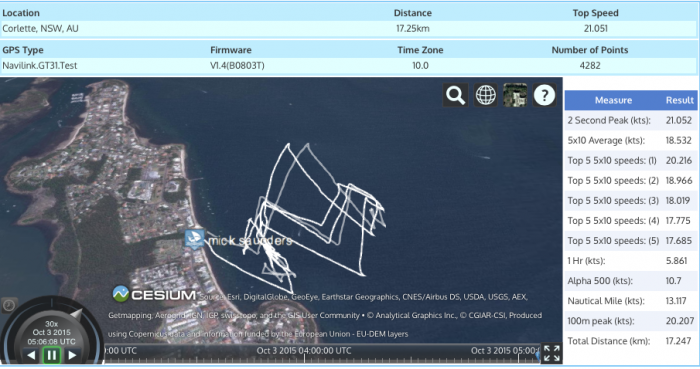
Task: Toggle fullscreen map view
Action: [552, 353]
